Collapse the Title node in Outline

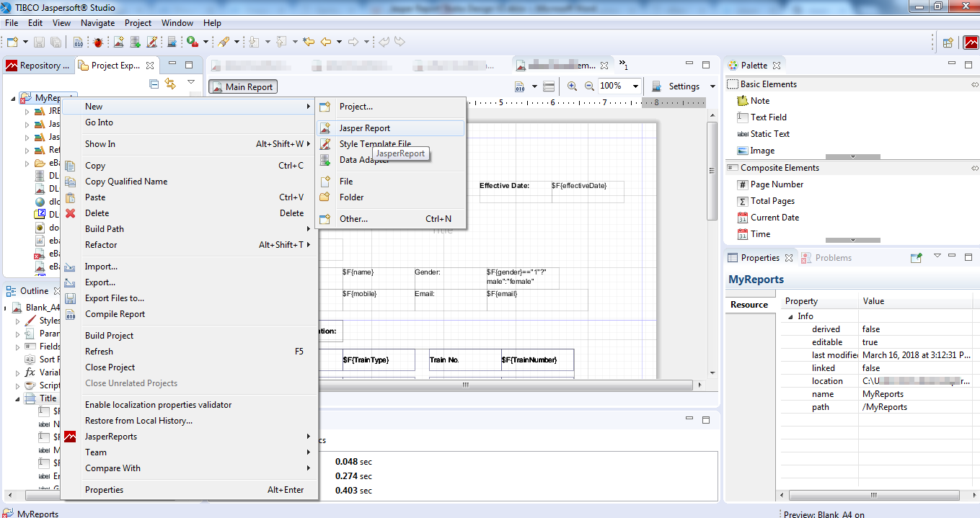(18, 398)
